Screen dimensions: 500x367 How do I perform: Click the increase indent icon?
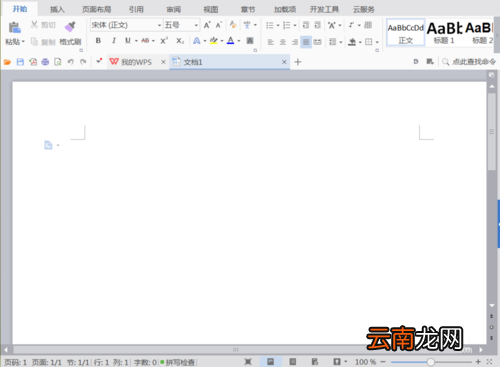(318, 25)
